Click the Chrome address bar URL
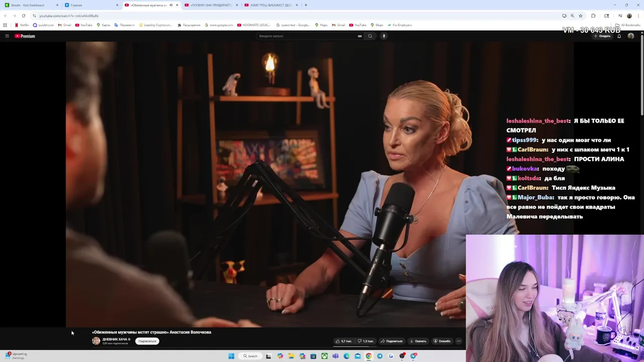Screen dimensions: 644x362 [x=69, y=16]
